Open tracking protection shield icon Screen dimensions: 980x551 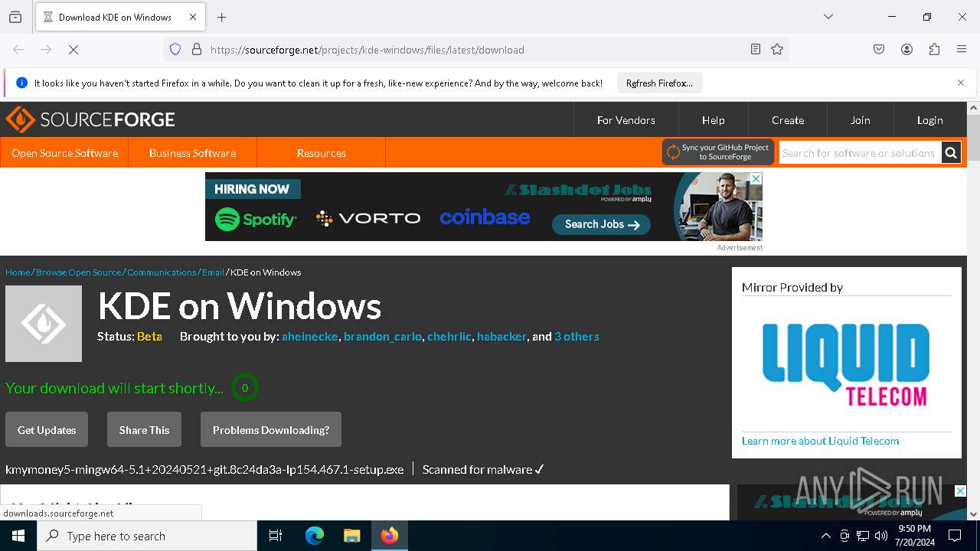point(175,50)
